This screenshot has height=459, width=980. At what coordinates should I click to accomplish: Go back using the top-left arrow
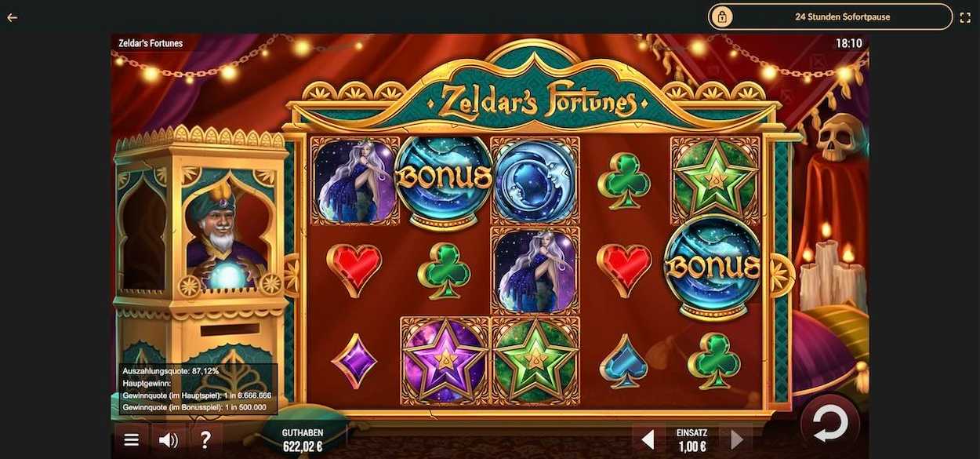[x=12, y=17]
